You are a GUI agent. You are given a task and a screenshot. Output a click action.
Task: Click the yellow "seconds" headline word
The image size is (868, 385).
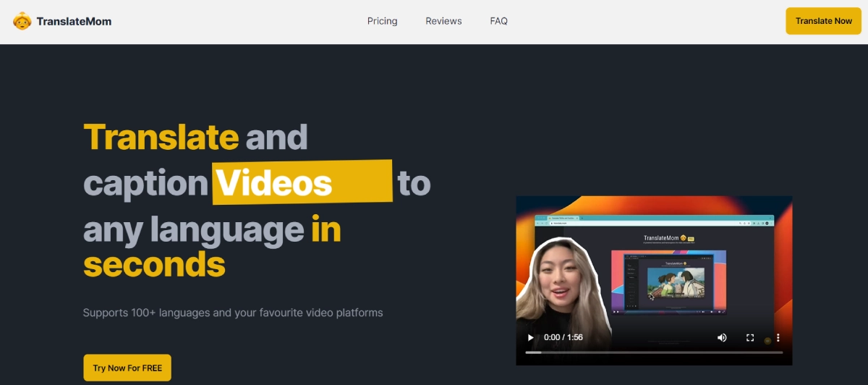pos(154,264)
